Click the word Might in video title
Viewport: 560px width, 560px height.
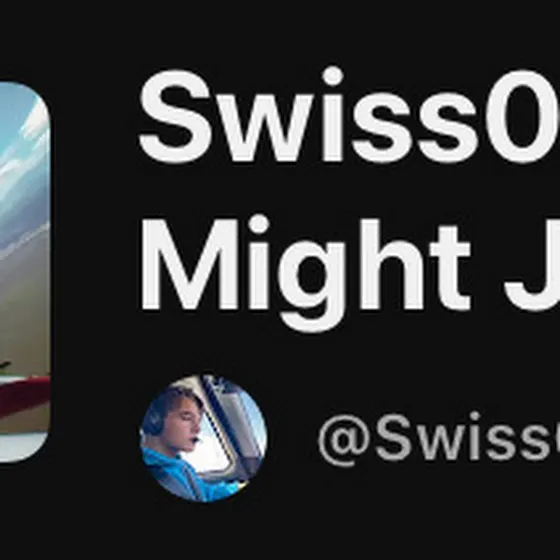pyautogui.click(x=305, y=273)
